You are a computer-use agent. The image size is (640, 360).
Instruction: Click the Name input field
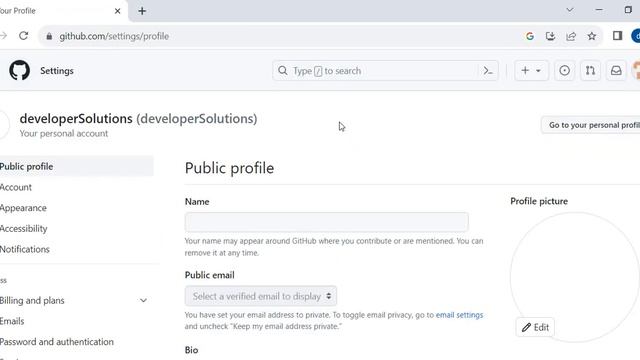tap(327, 222)
